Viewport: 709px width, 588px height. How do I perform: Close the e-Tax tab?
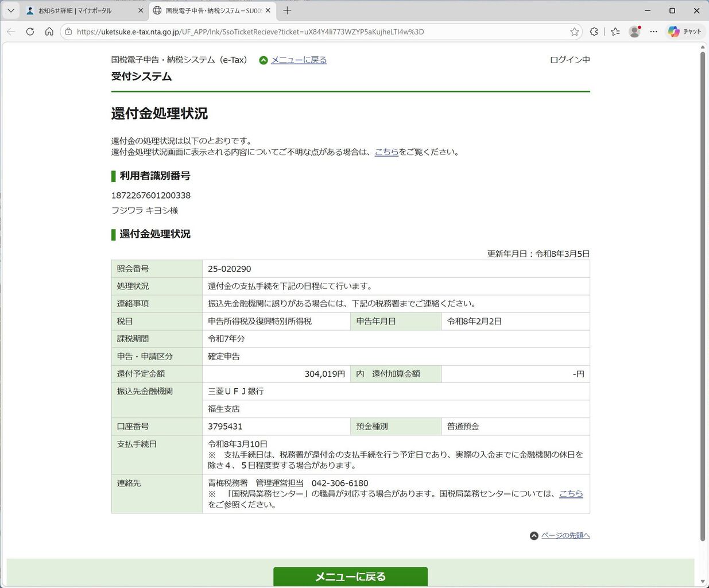pyautogui.click(x=268, y=10)
